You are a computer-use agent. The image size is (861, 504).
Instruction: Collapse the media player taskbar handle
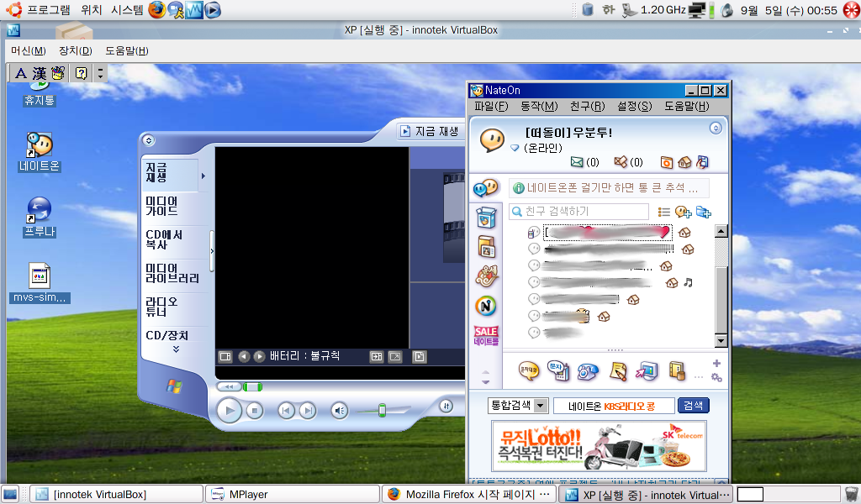pyautogui.click(x=211, y=251)
